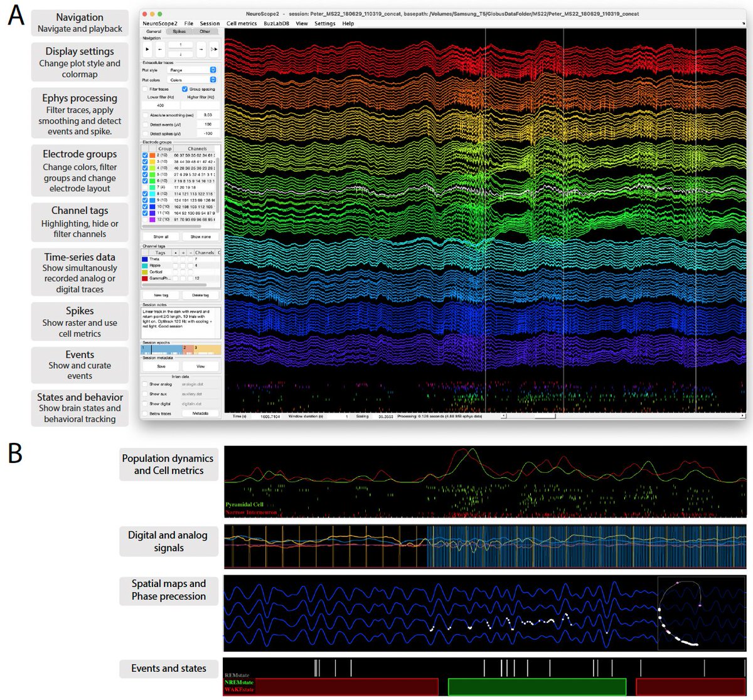753x700 pixels.
Task: Enable the Show analog checkbox
Action: [x=145, y=384]
